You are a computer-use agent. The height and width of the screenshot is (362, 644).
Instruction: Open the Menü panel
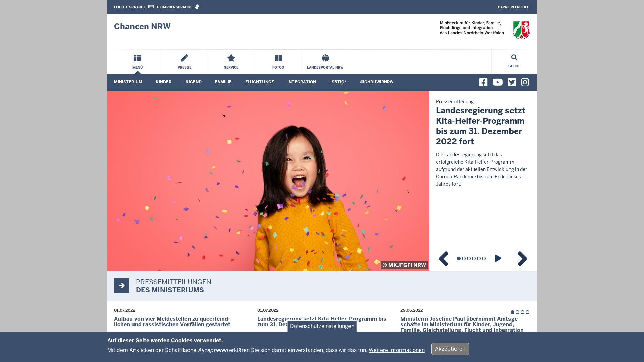click(138, 62)
